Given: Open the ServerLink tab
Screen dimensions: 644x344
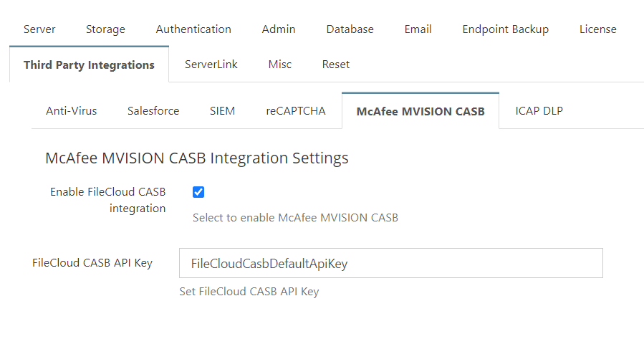Looking at the screenshot, I should pos(211,64).
